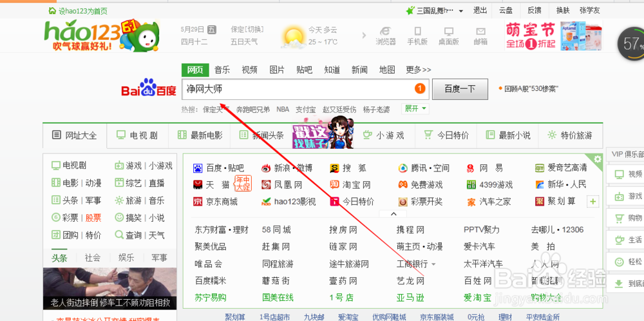This screenshot has height=321, width=644.
Task: Open the 视频 side panel button
Action: pyautogui.click(x=625, y=174)
